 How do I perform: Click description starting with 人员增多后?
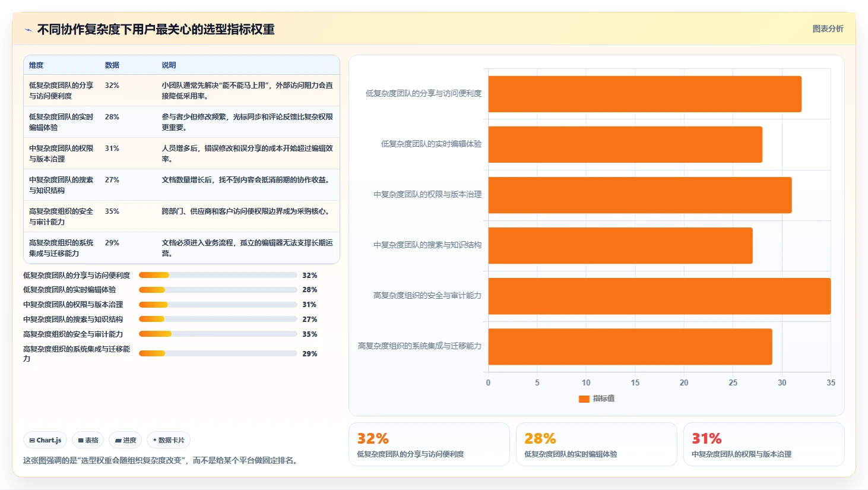click(x=248, y=154)
